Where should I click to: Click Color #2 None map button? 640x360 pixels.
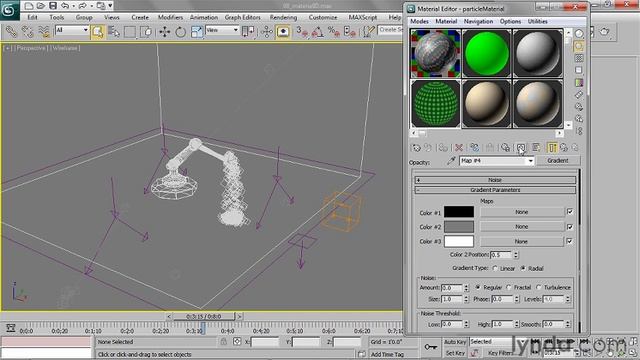click(x=522, y=227)
